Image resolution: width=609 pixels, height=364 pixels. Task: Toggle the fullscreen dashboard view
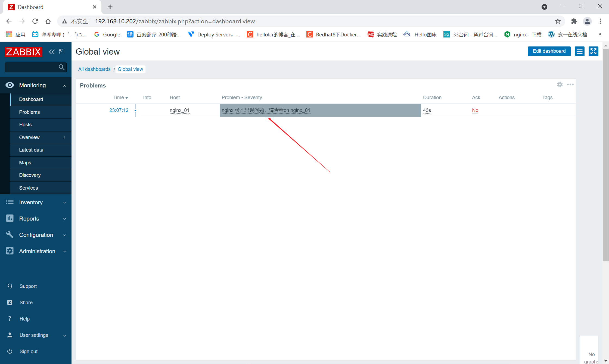click(x=594, y=51)
